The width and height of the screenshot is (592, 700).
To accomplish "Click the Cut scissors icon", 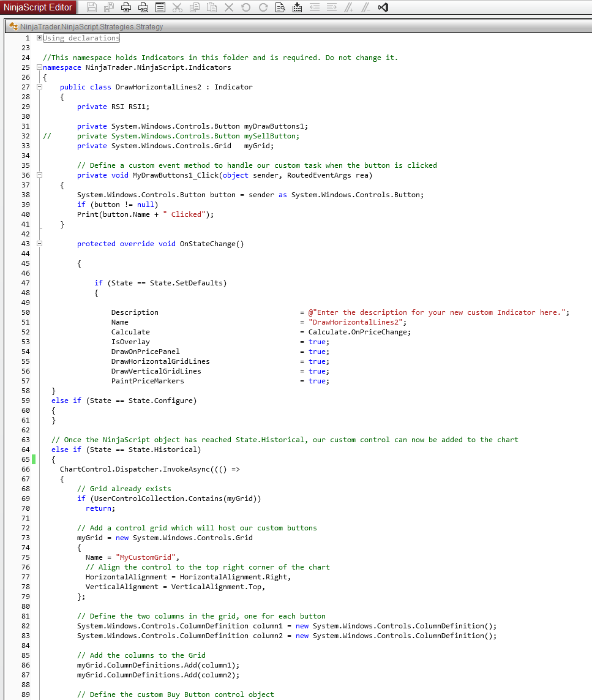I will pos(178,7).
